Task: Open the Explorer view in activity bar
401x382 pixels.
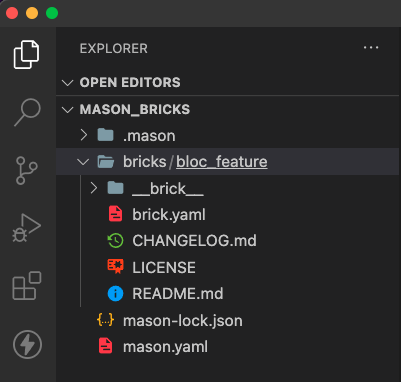Action: pos(27,55)
